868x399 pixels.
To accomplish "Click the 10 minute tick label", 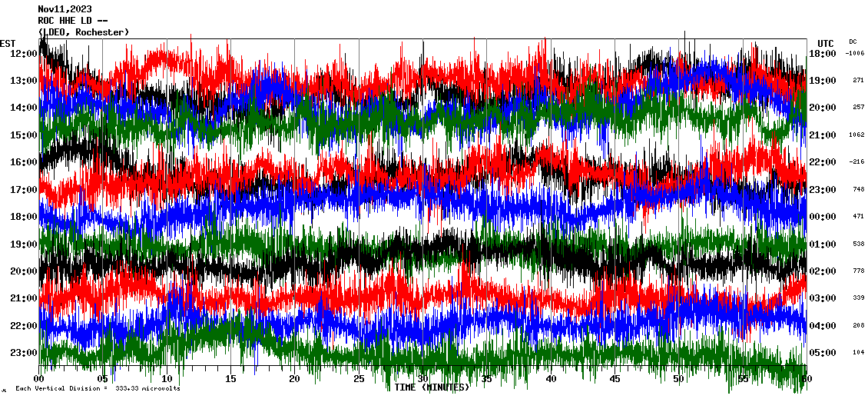I will [167, 379].
